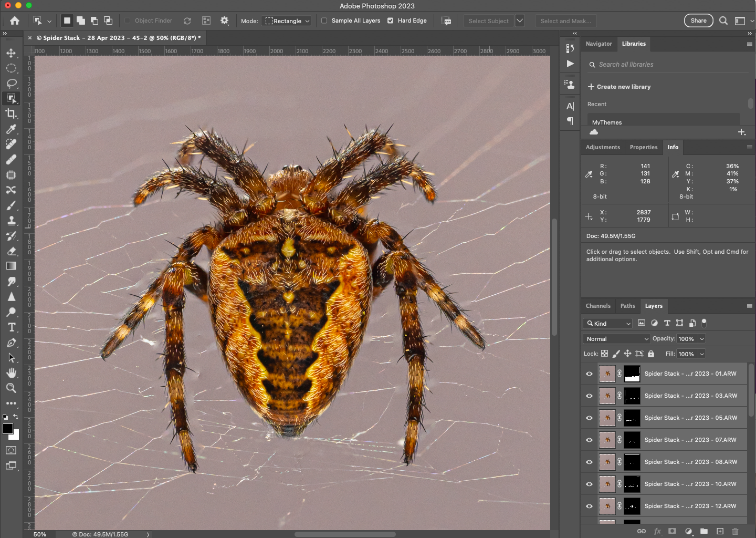The width and height of the screenshot is (756, 538).
Task: Toggle visibility of 07.ARW layer
Action: (589, 440)
